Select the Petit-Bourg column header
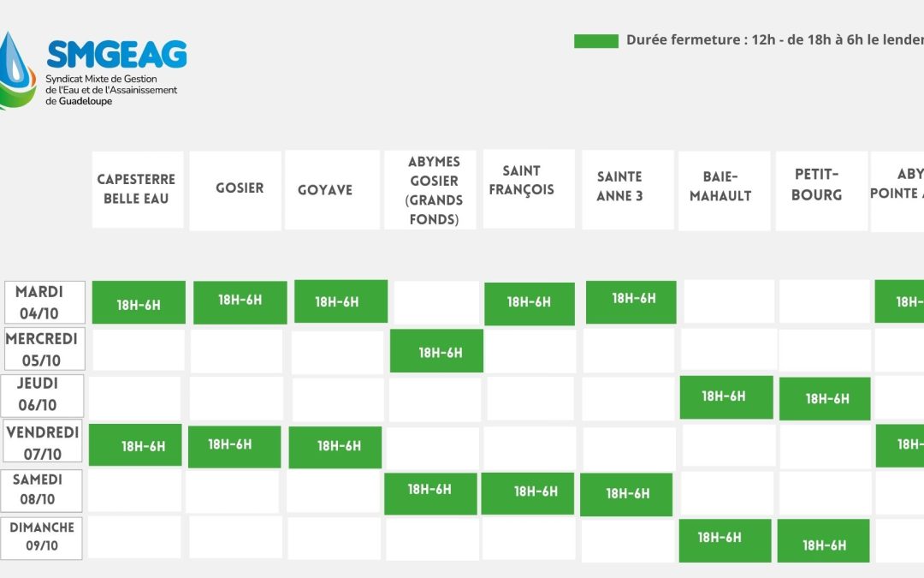Image resolution: width=924 pixels, height=578 pixels. pos(820,190)
